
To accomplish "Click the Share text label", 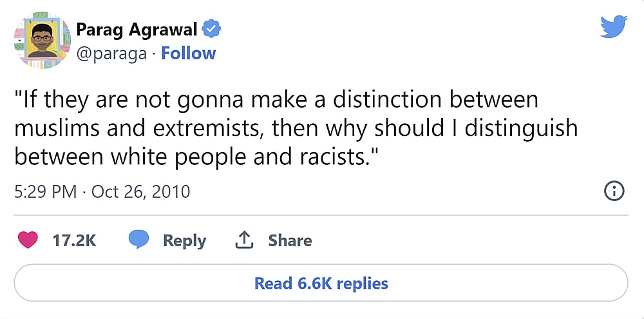I will click(x=290, y=240).
